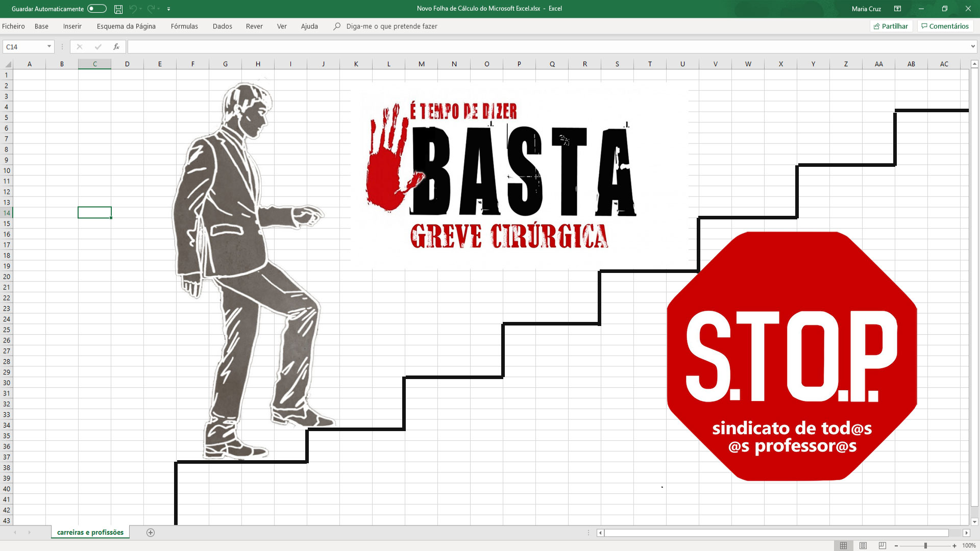This screenshot has width=980, height=551.
Task: Select row header 43
Action: (x=7, y=521)
